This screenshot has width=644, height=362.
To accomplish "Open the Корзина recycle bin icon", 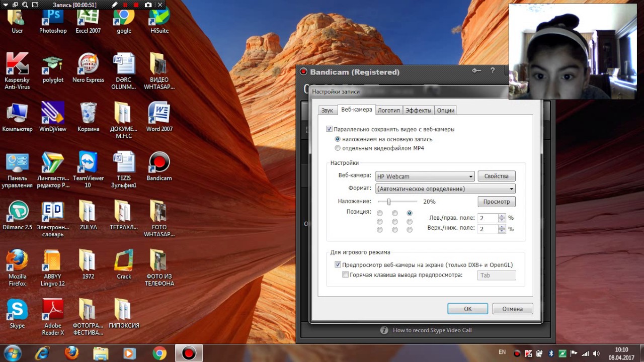I will point(88,117).
